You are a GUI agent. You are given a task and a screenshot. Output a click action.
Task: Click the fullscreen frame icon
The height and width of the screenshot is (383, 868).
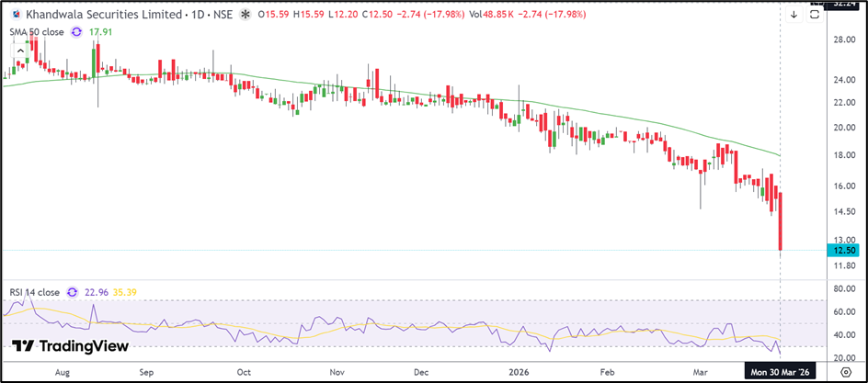(815, 15)
